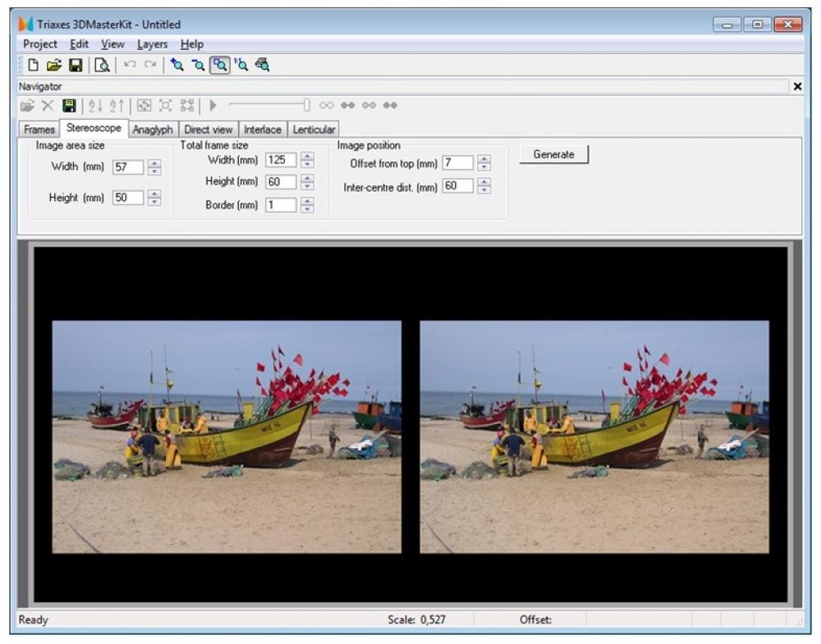Increase Offset from top with the spinner

click(x=483, y=159)
